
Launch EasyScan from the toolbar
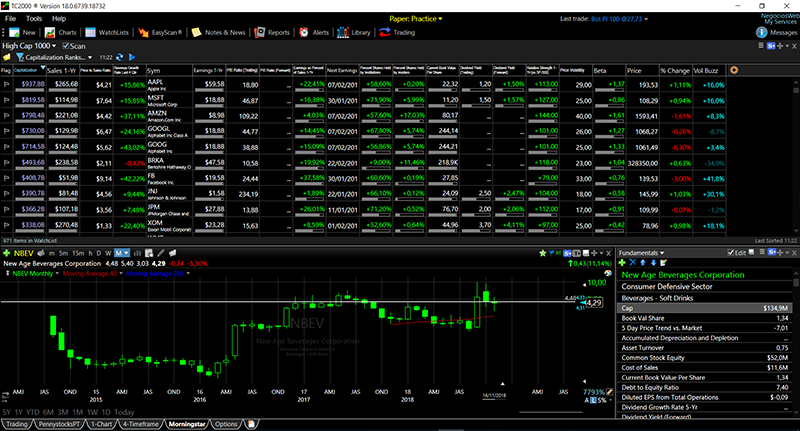pyautogui.click(x=143, y=33)
